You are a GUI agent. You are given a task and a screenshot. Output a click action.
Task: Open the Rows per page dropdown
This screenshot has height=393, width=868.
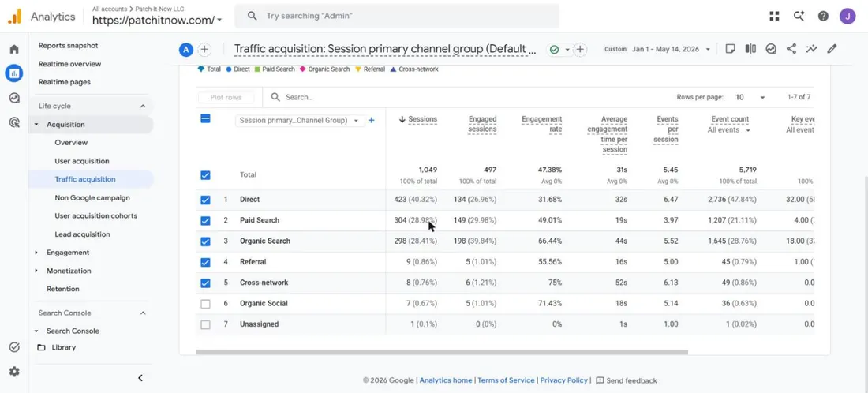(750, 97)
